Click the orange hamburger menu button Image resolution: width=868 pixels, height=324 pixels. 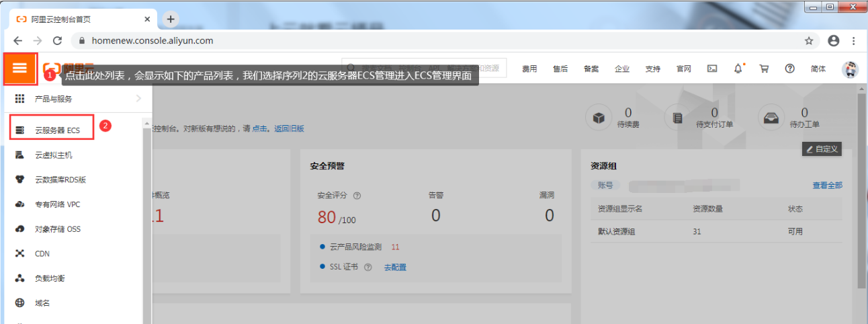click(19, 69)
